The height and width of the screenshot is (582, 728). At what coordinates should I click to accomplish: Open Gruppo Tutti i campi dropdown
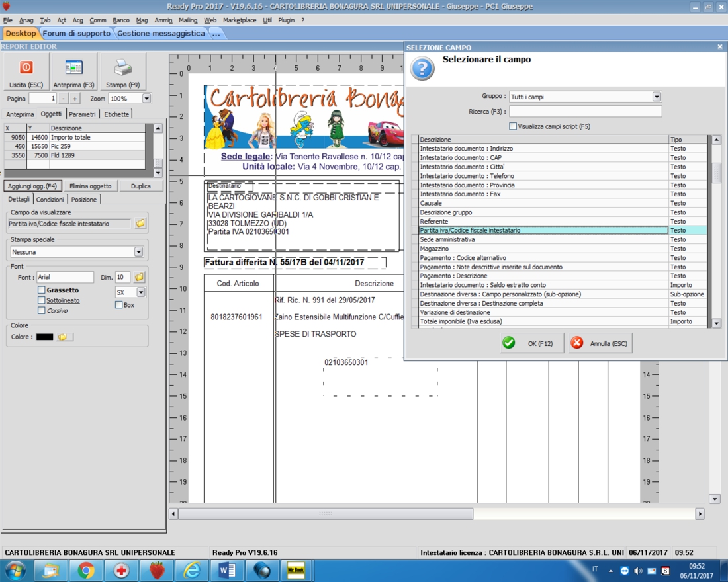point(657,97)
